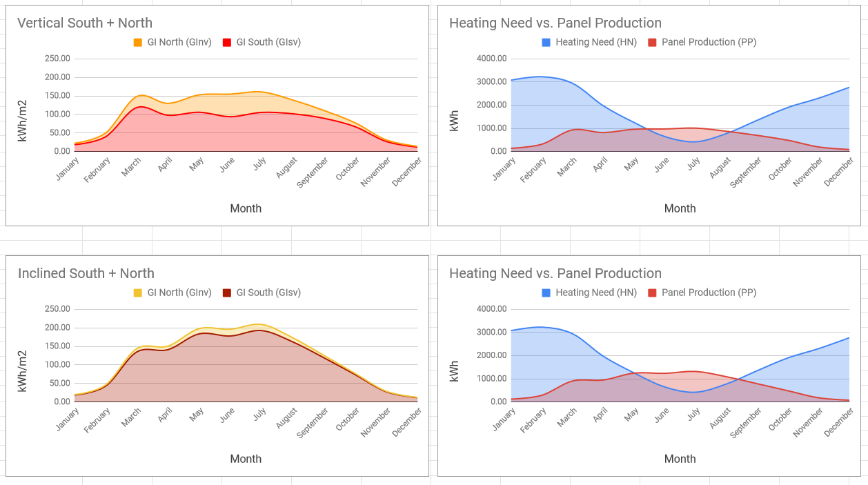Select the Vertical South + North chart title
This screenshot has width=868, height=485.
tap(85, 23)
